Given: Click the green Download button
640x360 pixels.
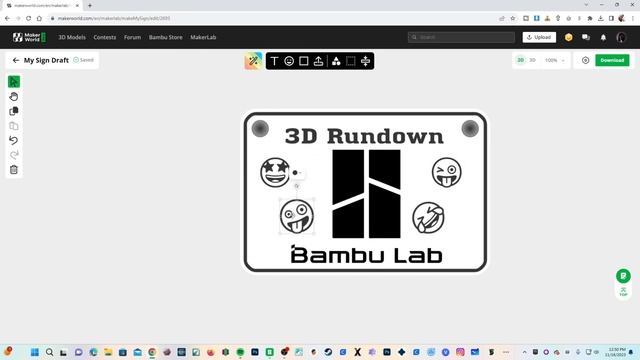Looking at the screenshot, I should [612, 60].
